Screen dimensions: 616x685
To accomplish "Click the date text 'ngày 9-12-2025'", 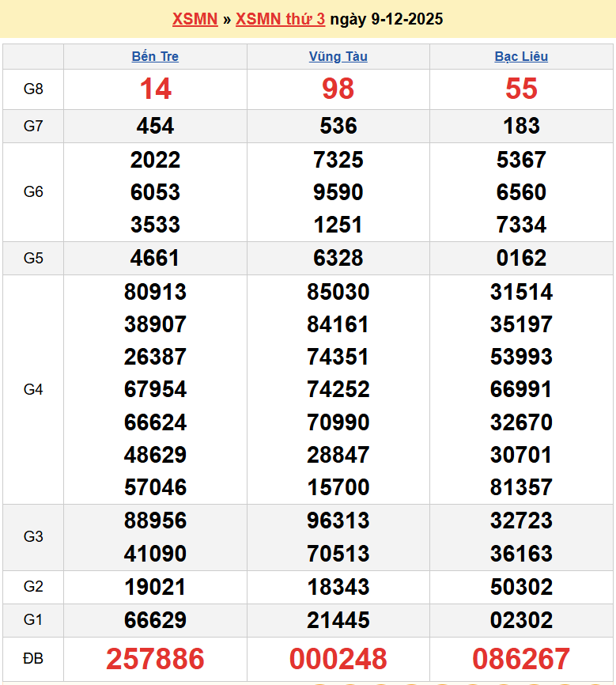I will point(386,19).
